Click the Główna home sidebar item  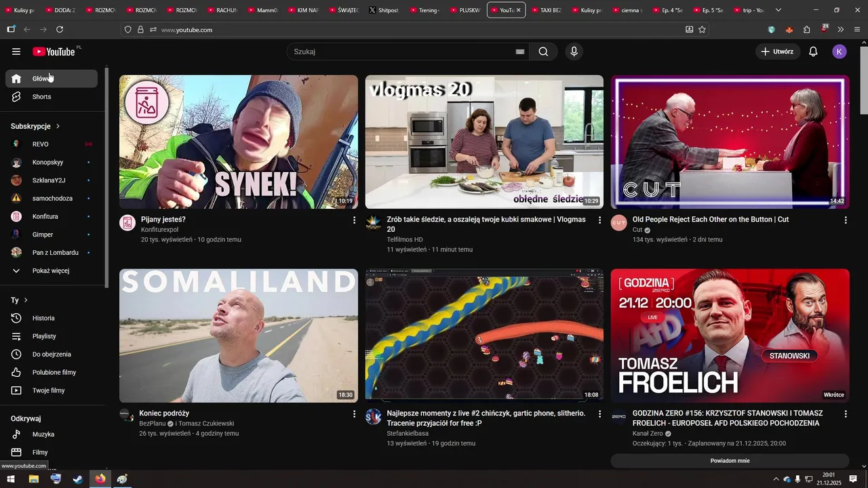52,79
